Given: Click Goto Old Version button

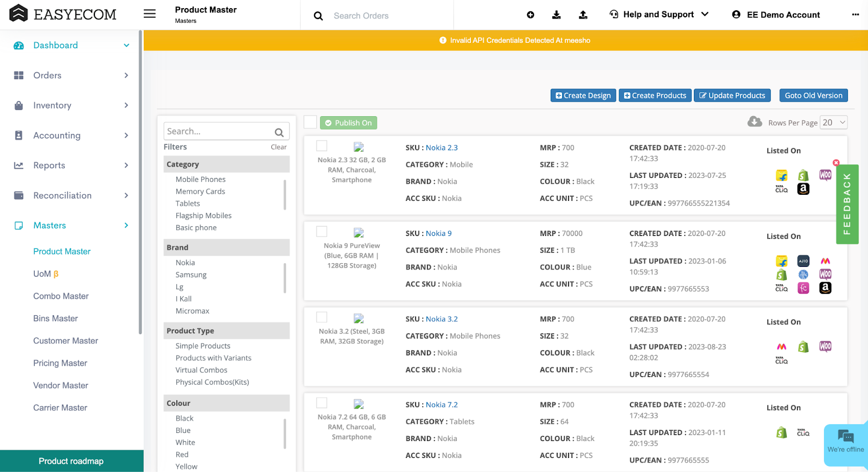Looking at the screenshot, I should coord(813,95).
